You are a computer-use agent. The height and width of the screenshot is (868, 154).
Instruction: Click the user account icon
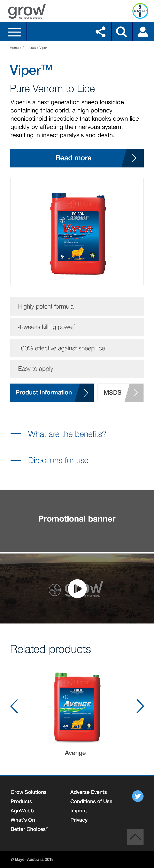[143, 32]
